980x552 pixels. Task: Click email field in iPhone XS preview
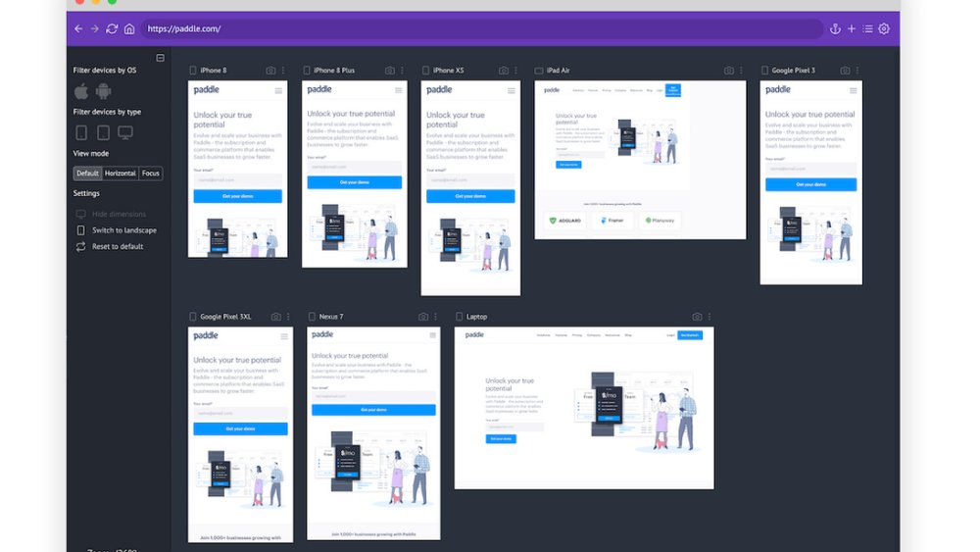coord(470,180)
